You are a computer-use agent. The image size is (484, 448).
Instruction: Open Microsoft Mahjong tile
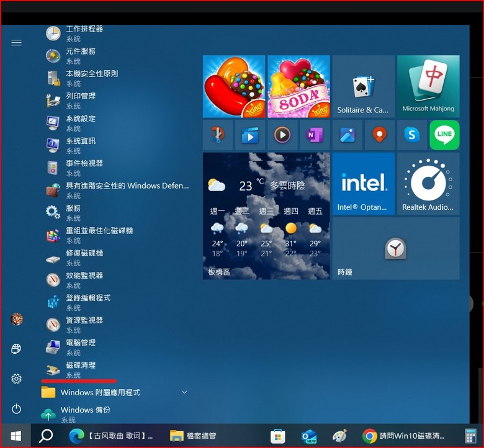428,86
